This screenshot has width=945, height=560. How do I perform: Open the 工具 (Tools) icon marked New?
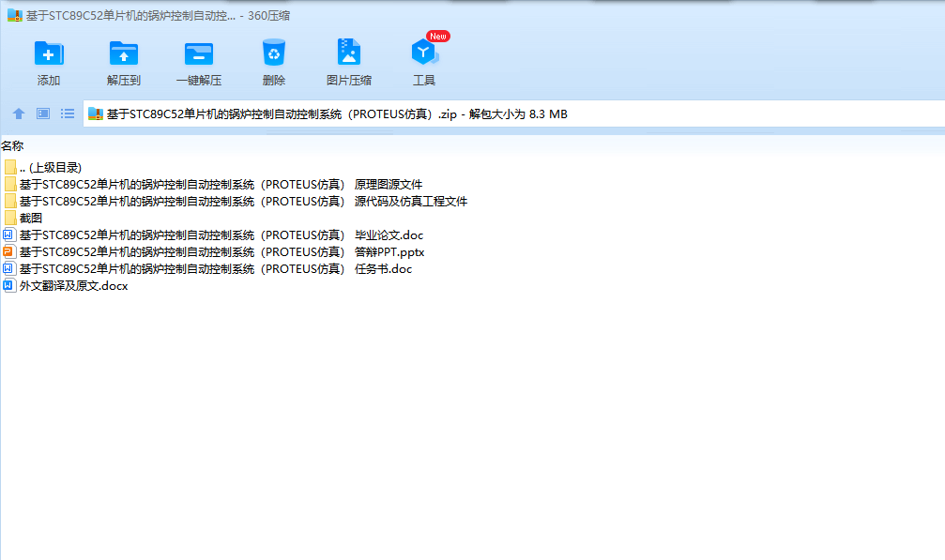pyautogui.click(x=424, y=53)
